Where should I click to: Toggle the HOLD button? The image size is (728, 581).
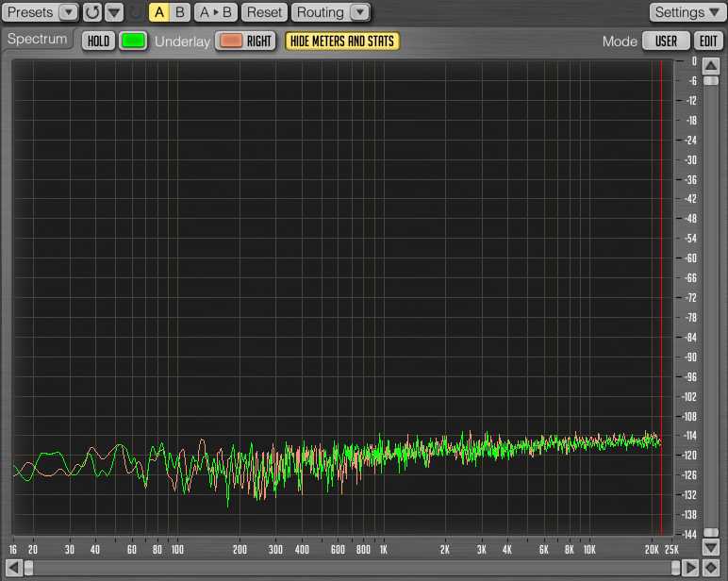[x=98, y=41]
